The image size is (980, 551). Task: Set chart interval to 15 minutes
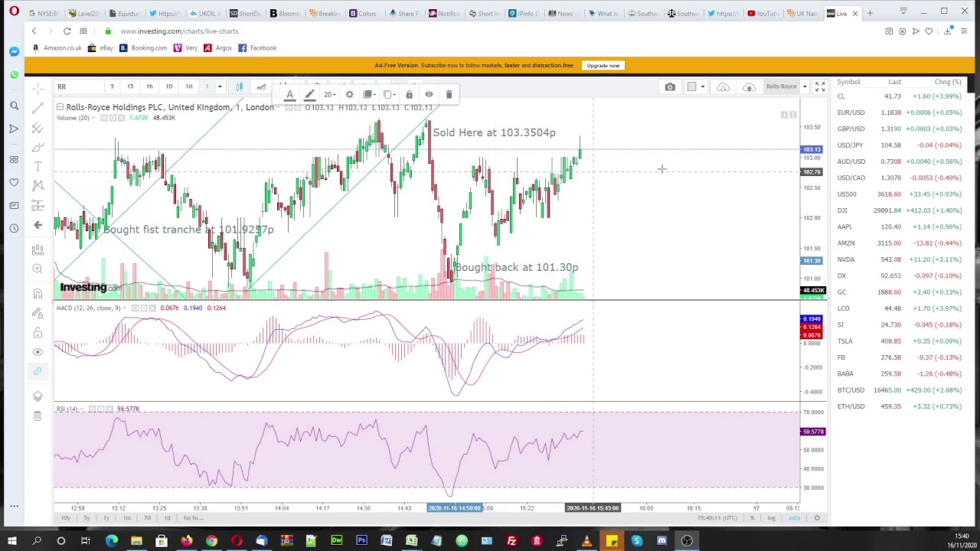(130, 87)
